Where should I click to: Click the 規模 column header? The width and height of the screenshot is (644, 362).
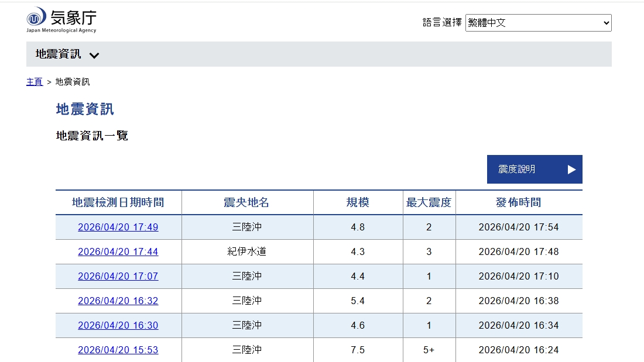point(358,203)
